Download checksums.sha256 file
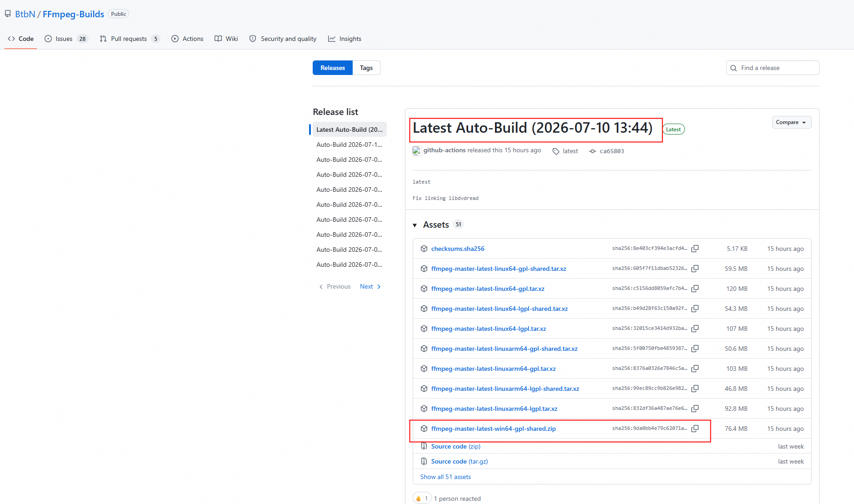The image size is (854, 504). pyautogui.click(x=458, y=249)
